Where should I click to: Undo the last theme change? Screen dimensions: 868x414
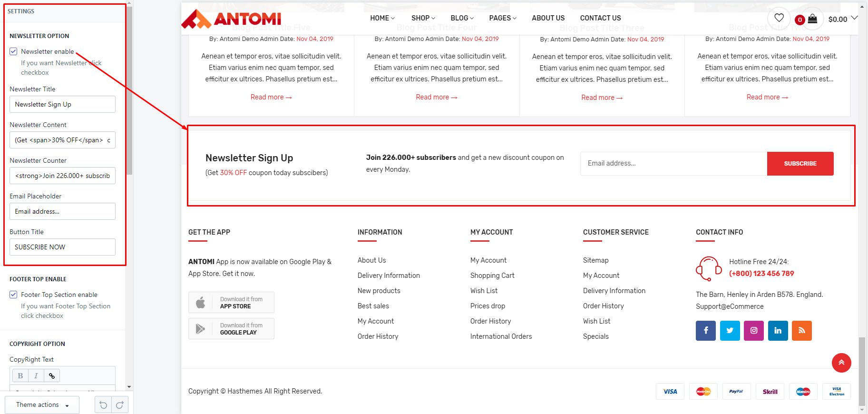103,405
